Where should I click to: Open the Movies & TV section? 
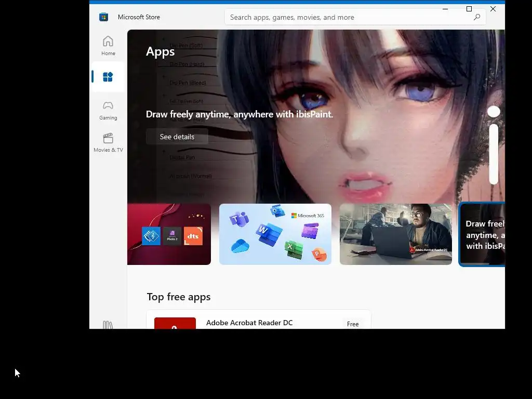pos(108,143)
